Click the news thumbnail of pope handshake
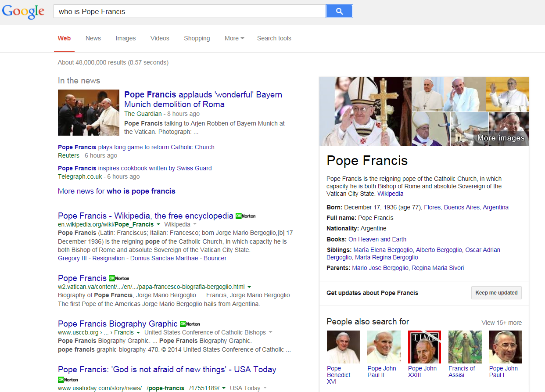545x392 pixels. coord(89,112)
